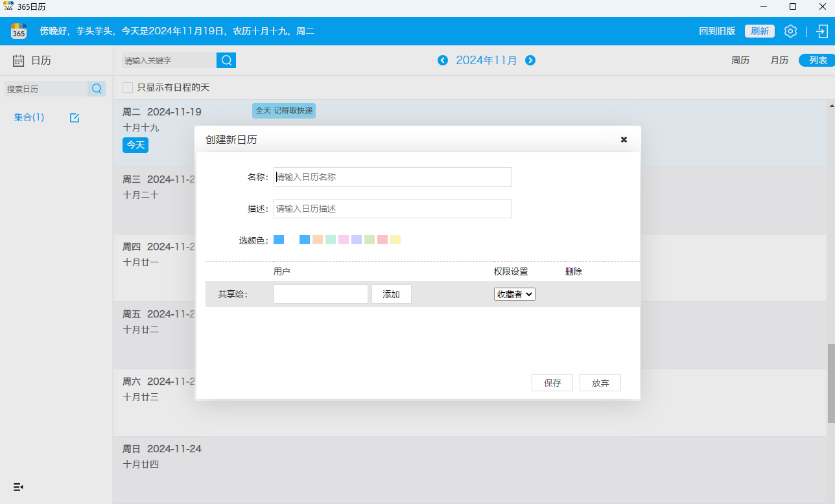Click the keyword search magnifier icon
This screenshot has height=504, width=835.
point(226,60)
